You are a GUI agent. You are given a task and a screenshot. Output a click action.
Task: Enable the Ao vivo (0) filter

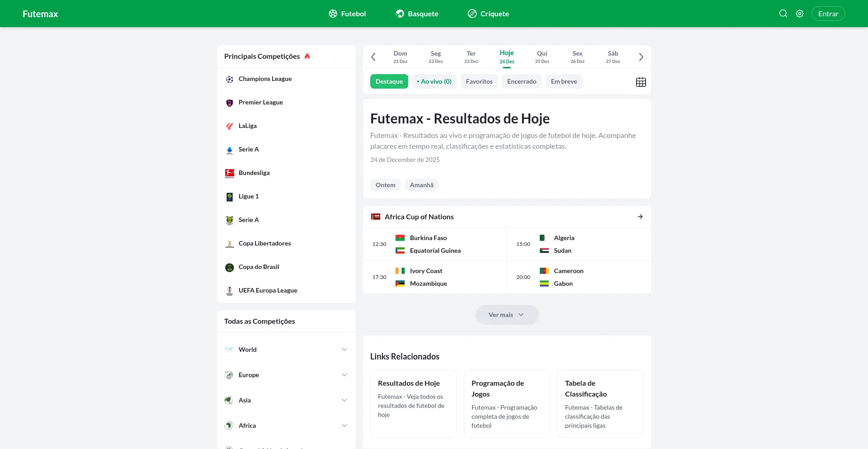(x=434, y=81)
